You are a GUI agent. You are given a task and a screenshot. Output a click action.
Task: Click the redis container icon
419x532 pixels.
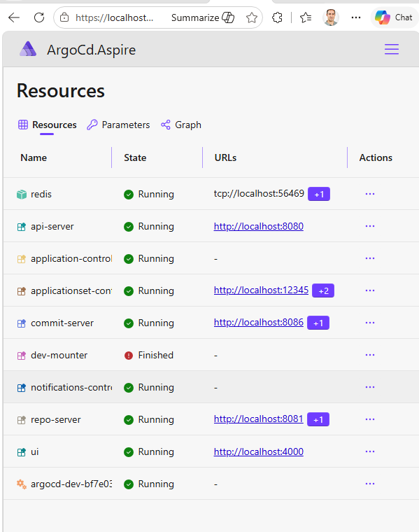click(22, 195)
